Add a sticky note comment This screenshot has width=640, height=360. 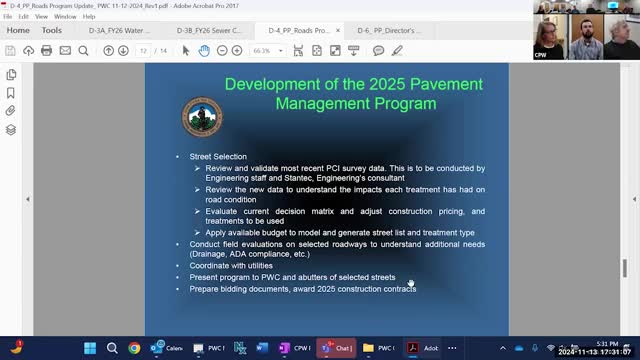pos(378,51)
